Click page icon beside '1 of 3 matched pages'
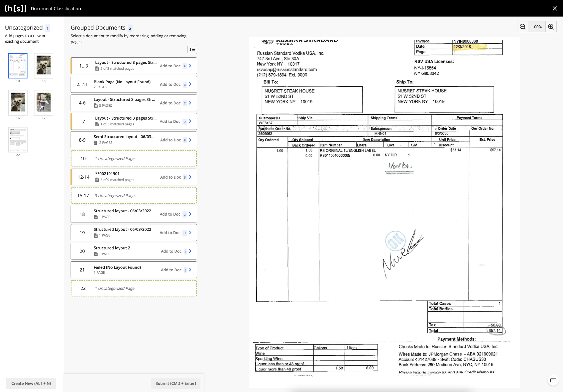 [97, 124]
